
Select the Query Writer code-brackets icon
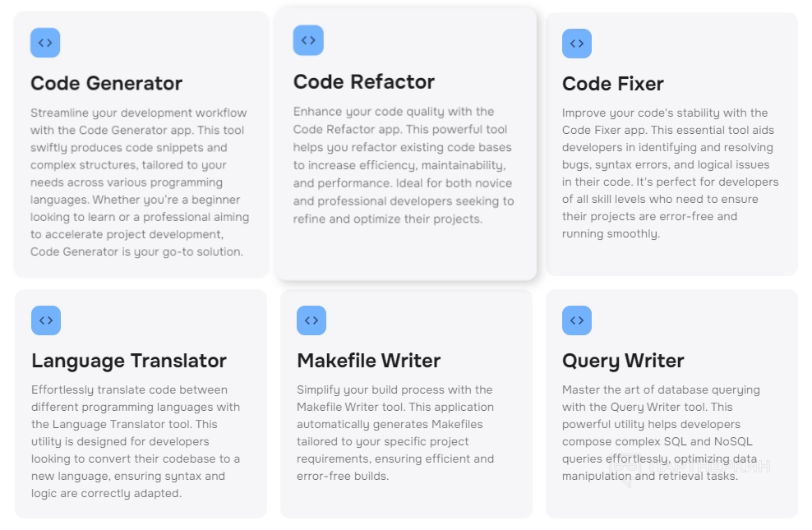click(x=577, y=320)
